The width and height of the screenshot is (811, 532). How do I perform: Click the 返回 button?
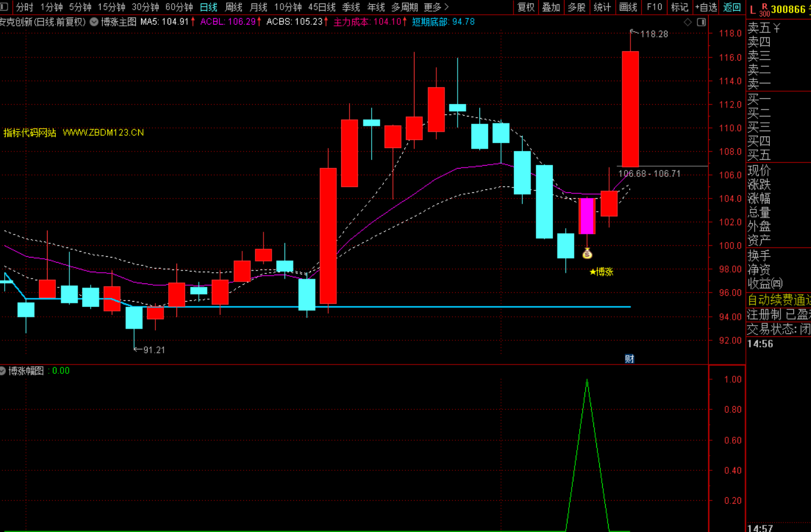pyautogui.click(x=732, y=7)
